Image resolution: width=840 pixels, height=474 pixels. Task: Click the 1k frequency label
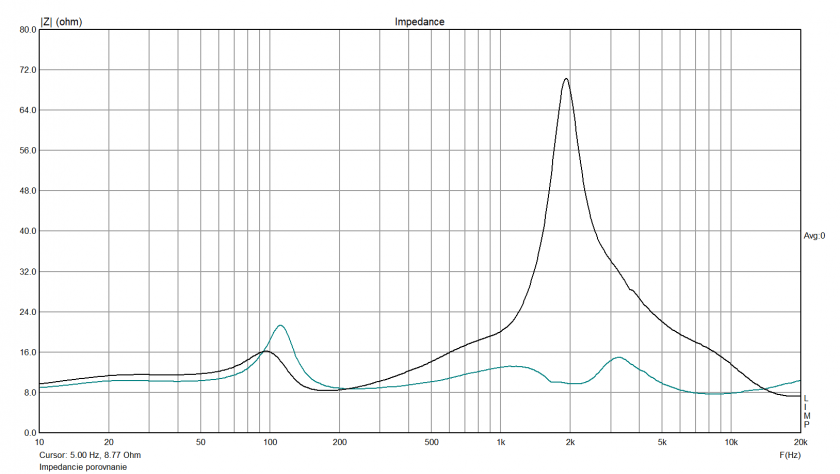[501, 442]
